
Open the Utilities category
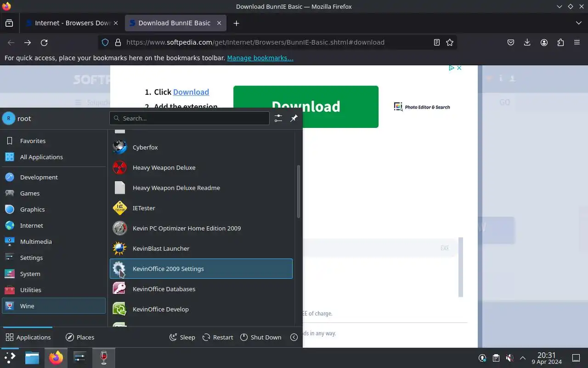54,290
